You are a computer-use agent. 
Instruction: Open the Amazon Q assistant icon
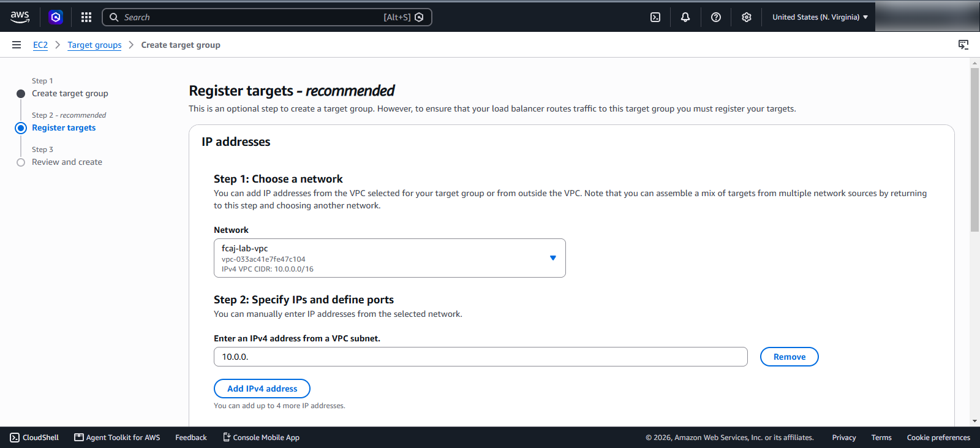click(56, 17)
